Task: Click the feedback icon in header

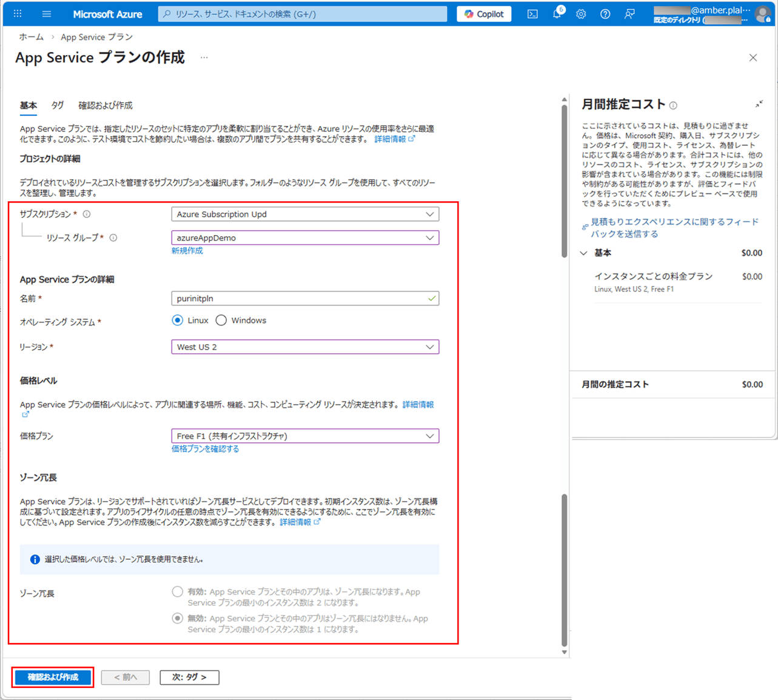Action: 629,14
